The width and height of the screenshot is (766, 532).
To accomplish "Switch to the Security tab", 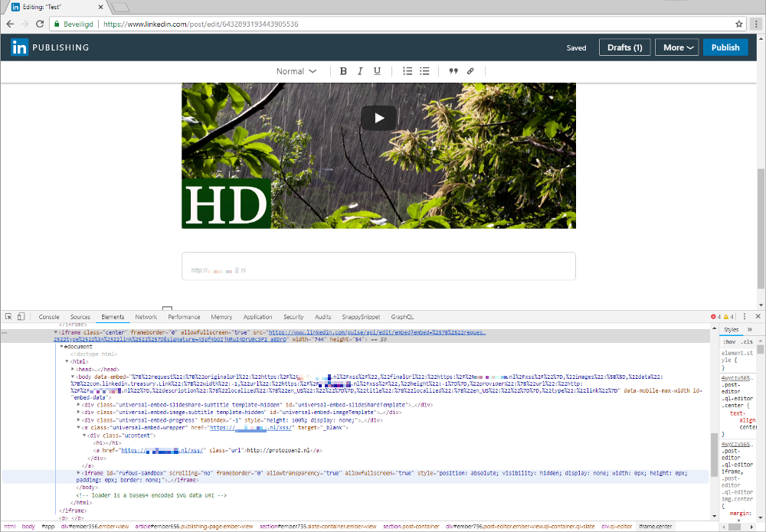I will coord(293,317).
